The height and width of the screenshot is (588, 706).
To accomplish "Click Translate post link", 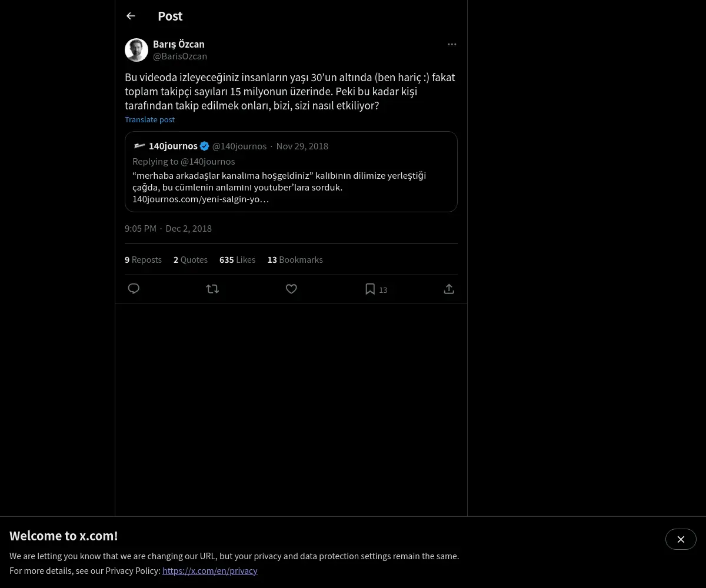I will [149, 119].
